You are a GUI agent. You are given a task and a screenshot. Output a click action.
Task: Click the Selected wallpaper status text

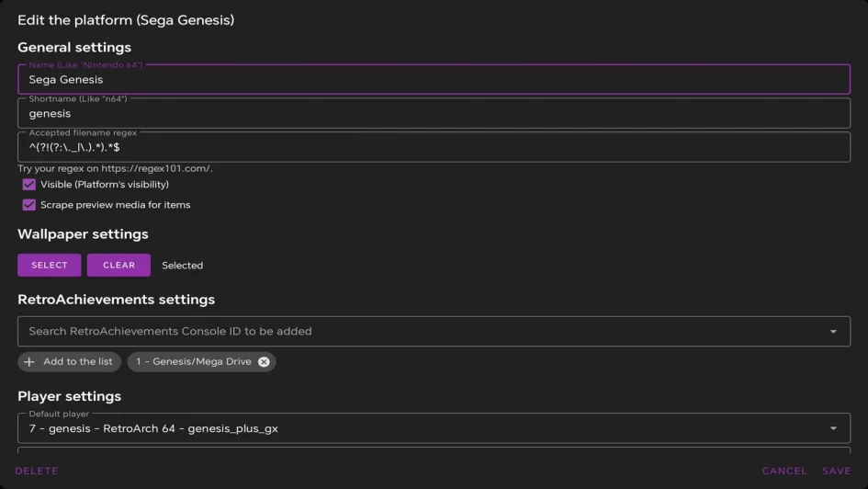pos(182,266)
